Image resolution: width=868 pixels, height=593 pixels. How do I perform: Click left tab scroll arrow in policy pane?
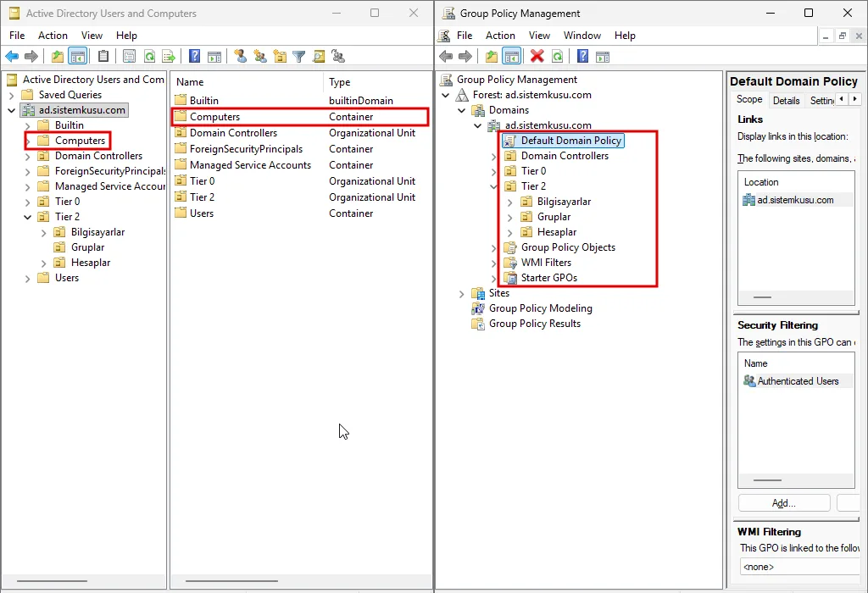click(842, 99)
